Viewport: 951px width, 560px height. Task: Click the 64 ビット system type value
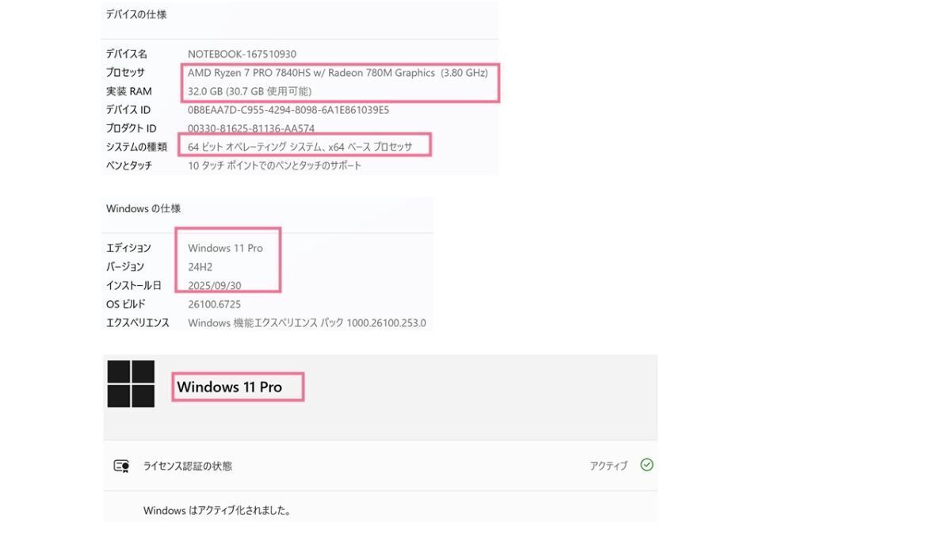(300, 147)
